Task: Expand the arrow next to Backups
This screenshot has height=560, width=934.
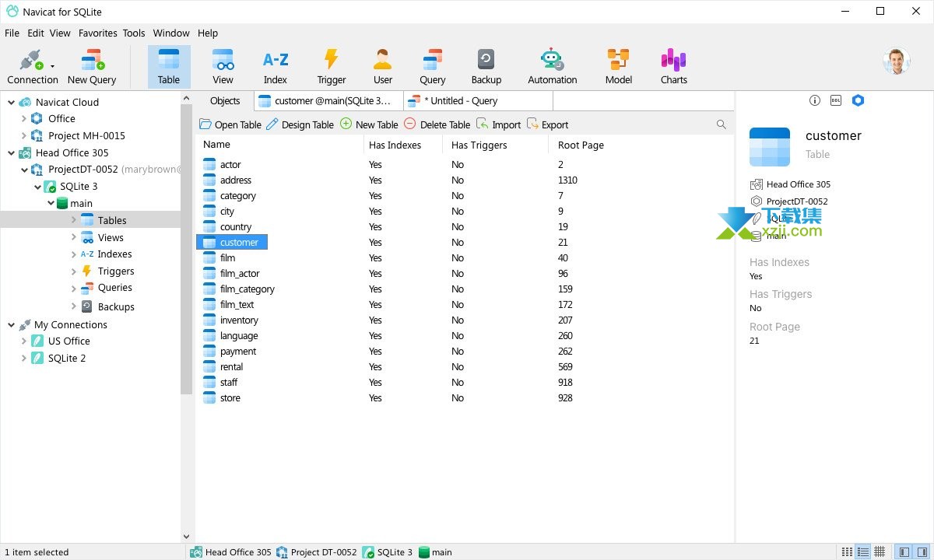Action: pyautogui.click(x=74, y=306)
